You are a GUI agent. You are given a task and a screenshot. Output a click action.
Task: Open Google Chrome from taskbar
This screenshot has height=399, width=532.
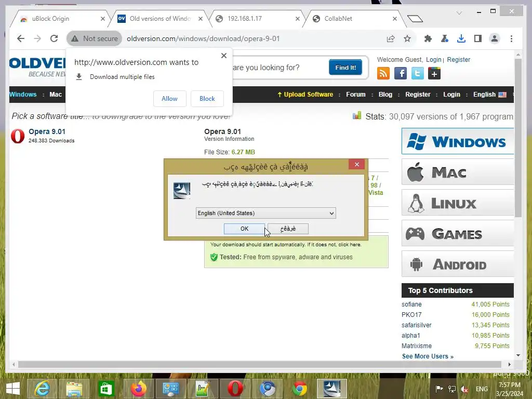point(300,389)
